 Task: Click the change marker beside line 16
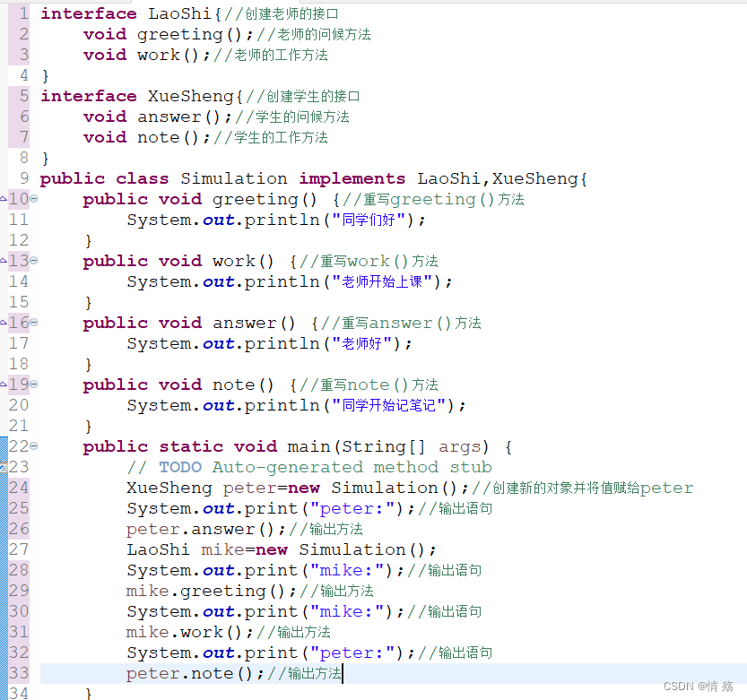(4, 322)
